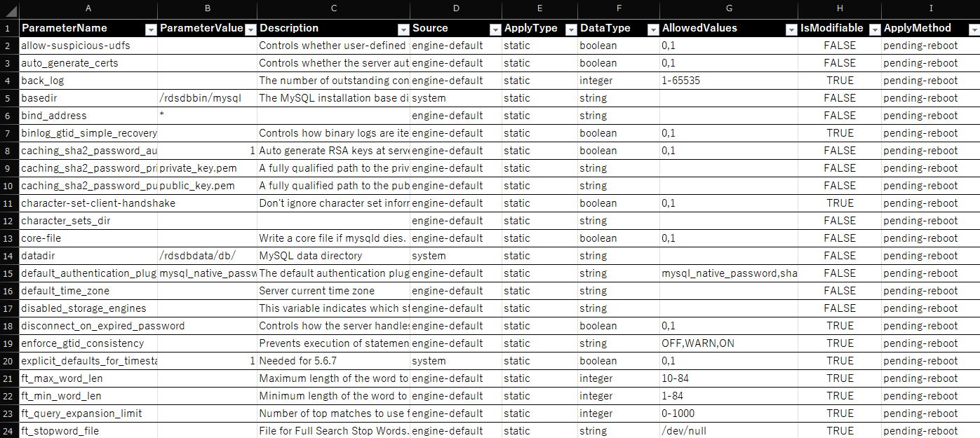Select cell 'binlog_gtid_simple_recovery'

(x=88, y=133)
